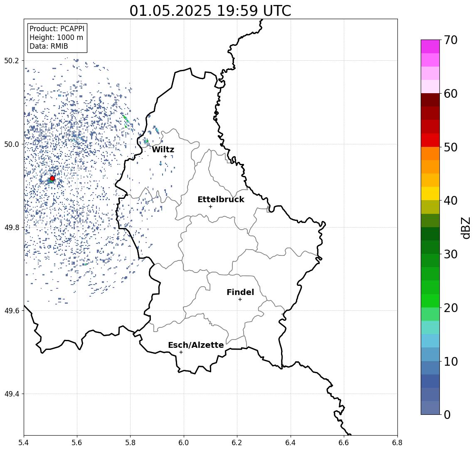The width and height of the screenshot is (476, 451).
Task: Click the dark maroon colorbar segment below 60
Action: click(x=430, y=100)
